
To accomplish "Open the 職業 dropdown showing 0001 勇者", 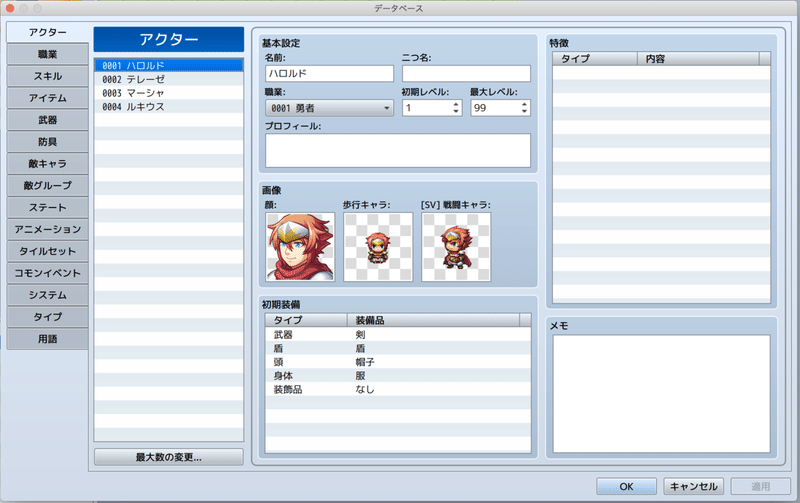I will pos(329,108).
